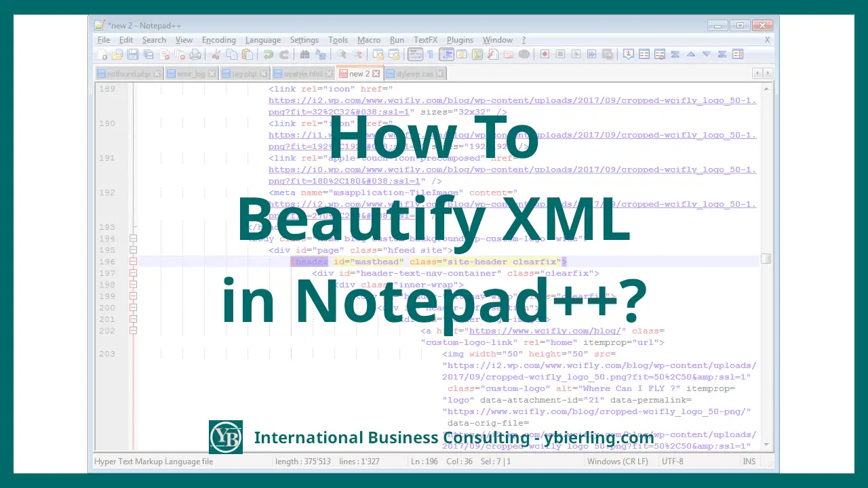Open the Plugins menu
Screen dimensions: 868x488
pos(460,40)
